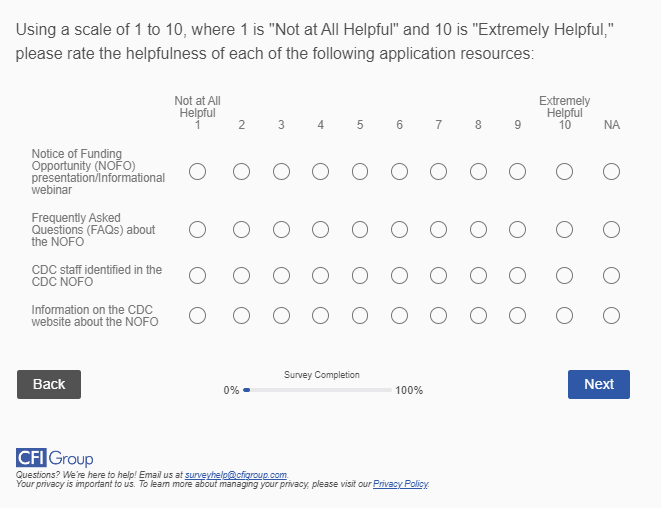Select NA for NOFO webinar

[x=612, y=172]
